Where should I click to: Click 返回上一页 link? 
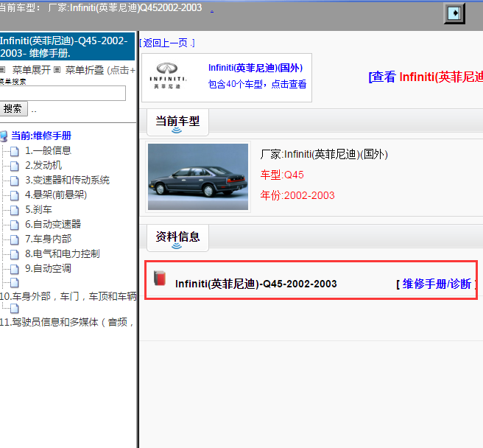pyautogui.click(x=167, y=43)
